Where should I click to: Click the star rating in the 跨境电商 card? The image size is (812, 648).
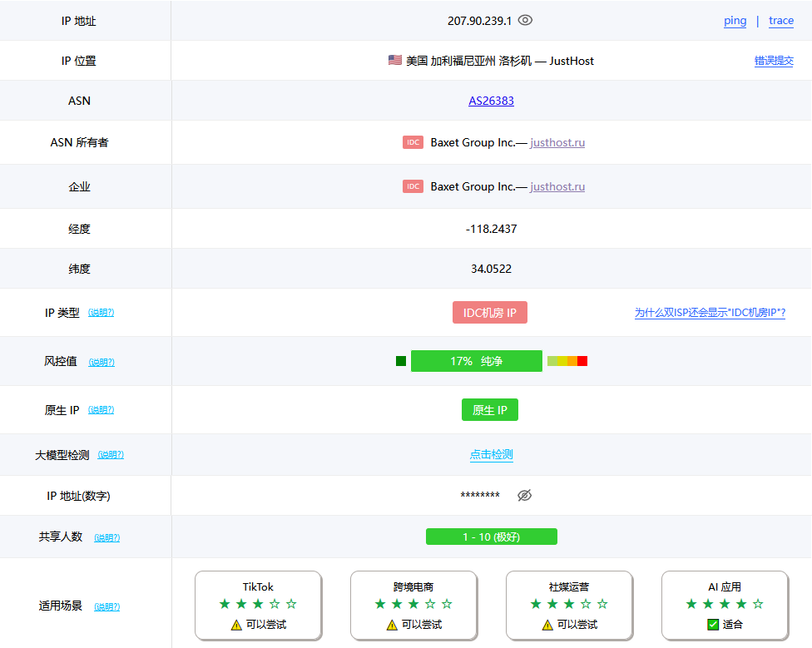tap(413, 604)
